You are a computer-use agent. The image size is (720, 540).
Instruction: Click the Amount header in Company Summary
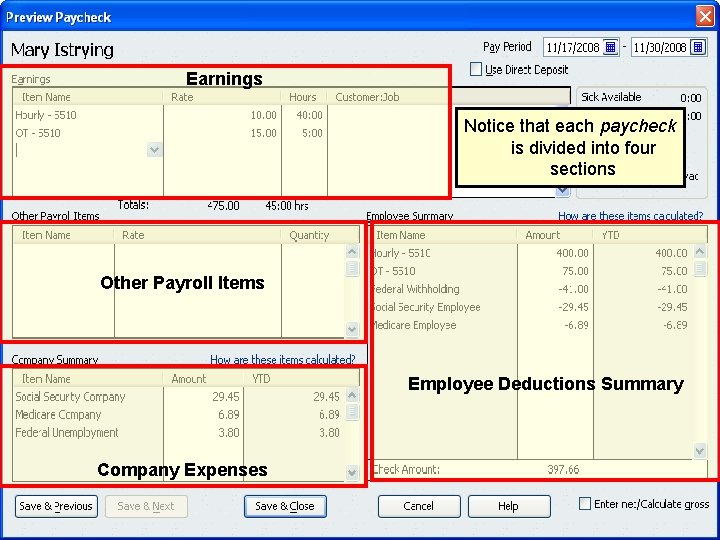[x=189, y=379]
